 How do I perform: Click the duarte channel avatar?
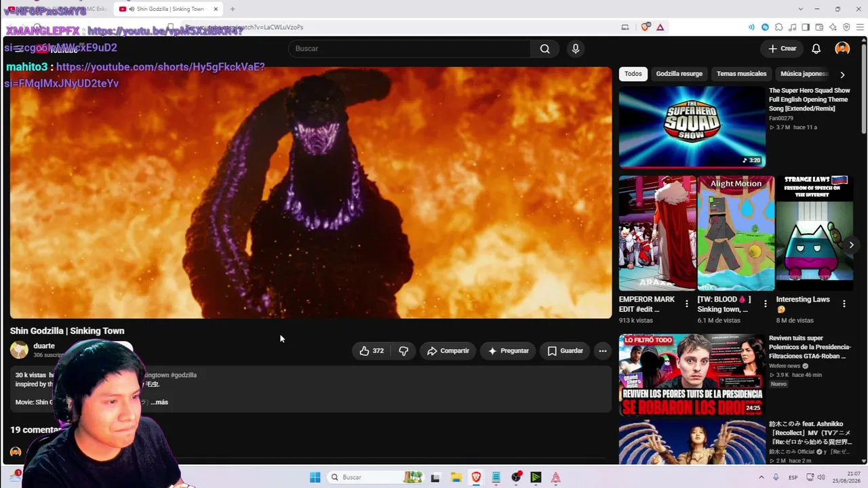[19, 350]
